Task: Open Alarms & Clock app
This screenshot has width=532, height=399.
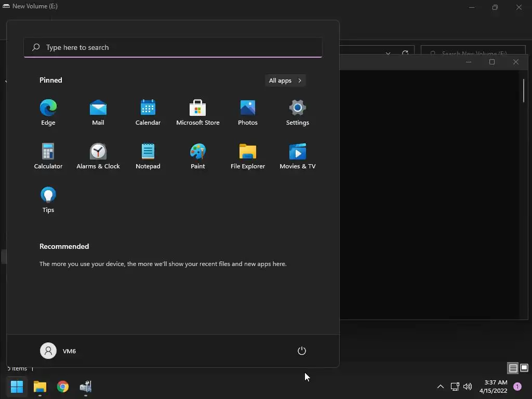Action: point(98,156)
